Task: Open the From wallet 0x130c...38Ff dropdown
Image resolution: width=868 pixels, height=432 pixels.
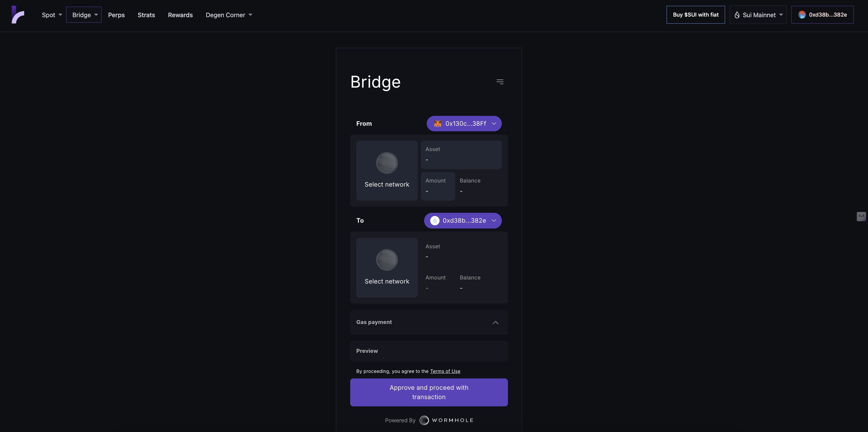Action: [x=464, y=124]
